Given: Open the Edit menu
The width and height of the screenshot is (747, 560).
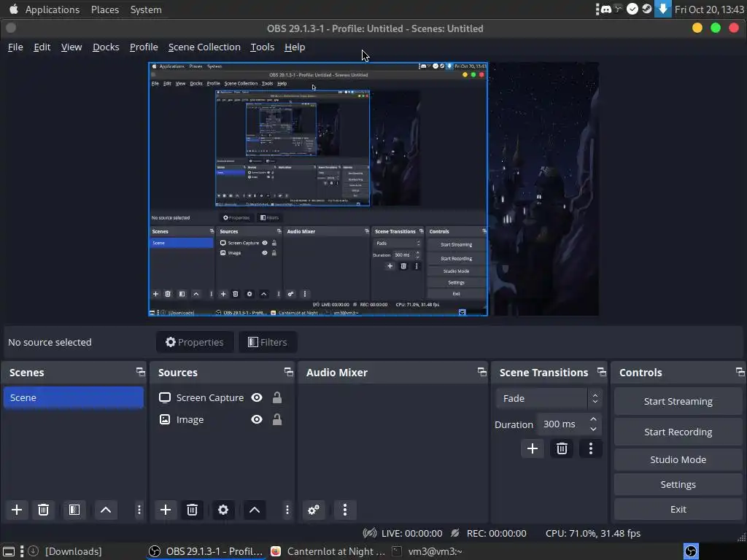Looking at the screenshot, I should (42, 47).
